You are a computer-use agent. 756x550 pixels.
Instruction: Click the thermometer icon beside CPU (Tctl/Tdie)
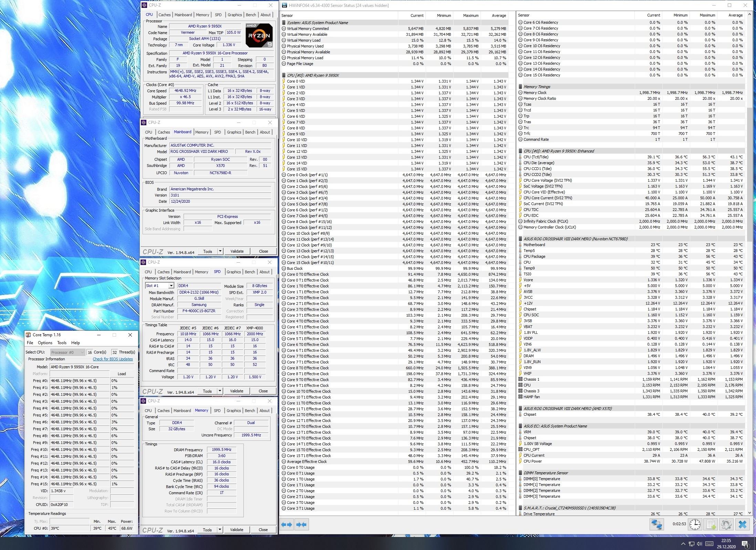point(520,157)
